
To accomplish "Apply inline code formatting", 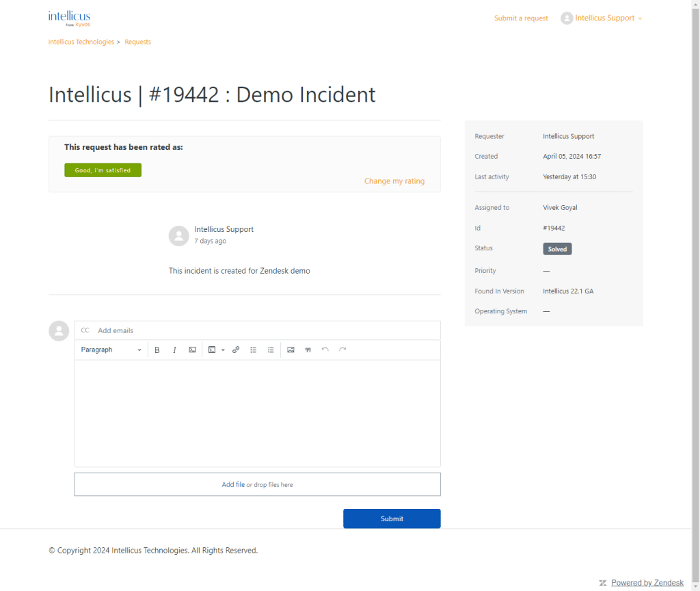I will [192, 350].
